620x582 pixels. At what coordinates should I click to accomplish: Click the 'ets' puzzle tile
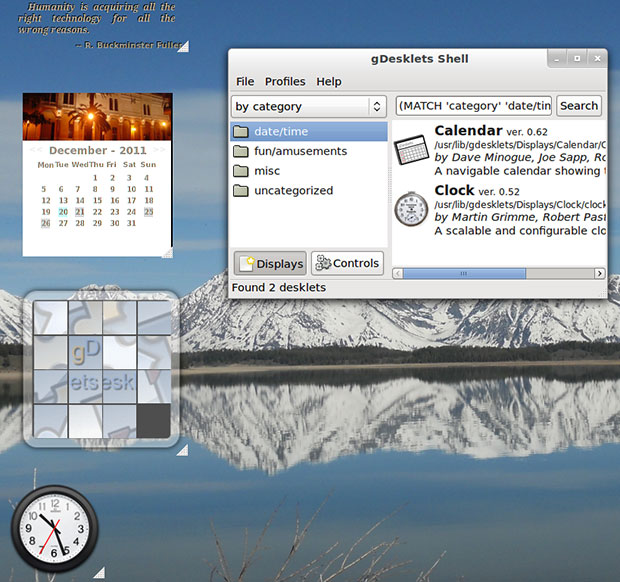pos(85,387)
